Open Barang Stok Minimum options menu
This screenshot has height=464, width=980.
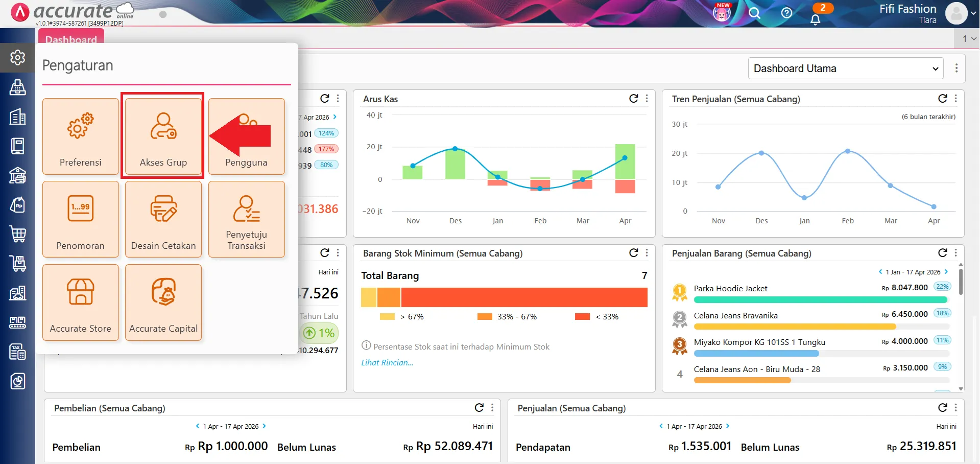pos(647,252)
